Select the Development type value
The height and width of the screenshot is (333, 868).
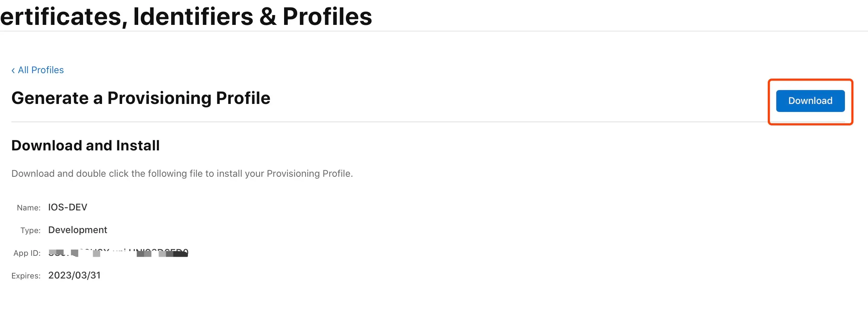[78, 230]
